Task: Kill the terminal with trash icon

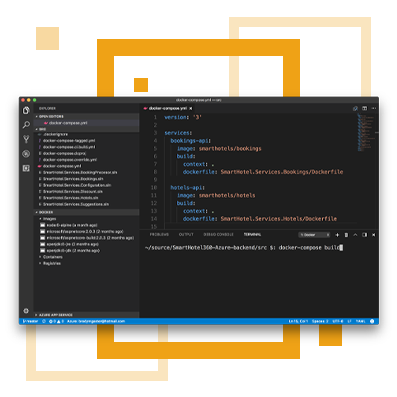Action: tap(346, 235)
